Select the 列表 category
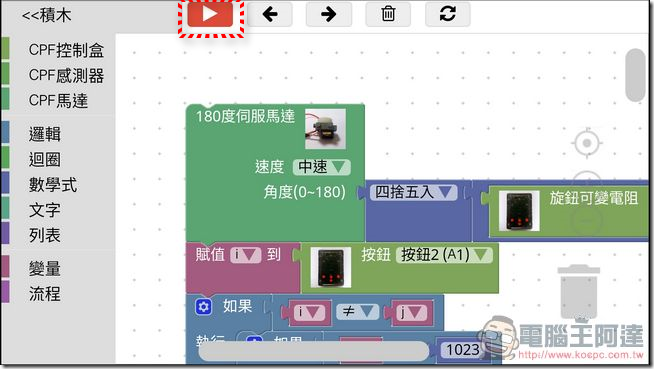The image size is (654, 369). 45,235
